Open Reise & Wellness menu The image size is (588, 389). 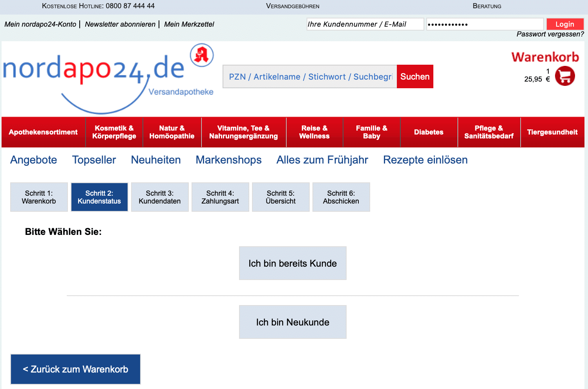tap(314, 132)
